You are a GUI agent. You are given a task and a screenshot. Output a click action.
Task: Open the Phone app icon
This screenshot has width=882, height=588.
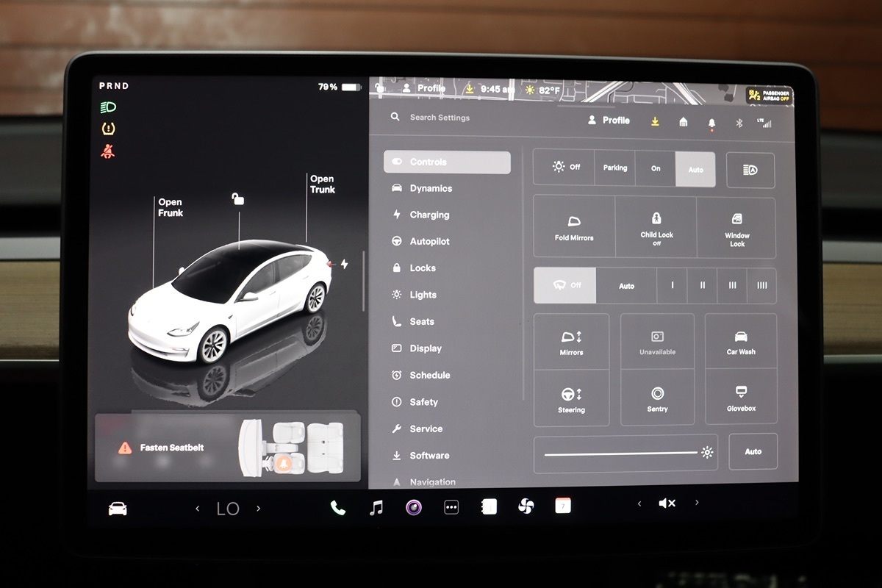337,507
